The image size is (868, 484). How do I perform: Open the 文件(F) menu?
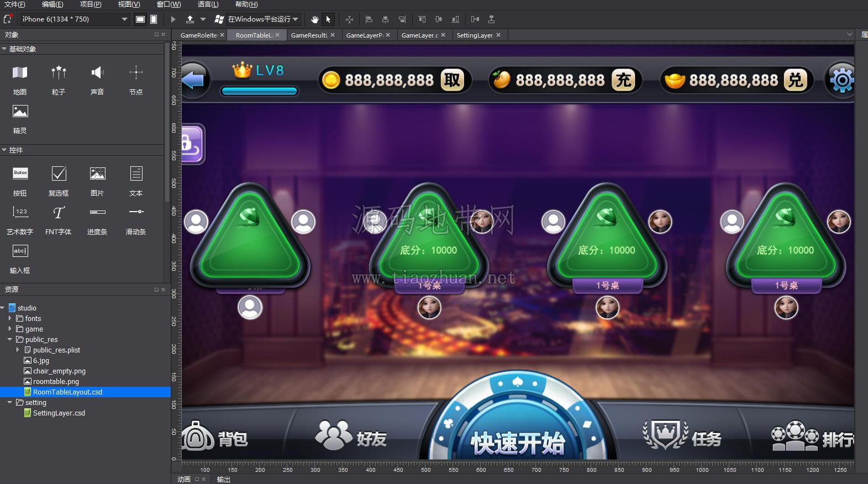14,4
